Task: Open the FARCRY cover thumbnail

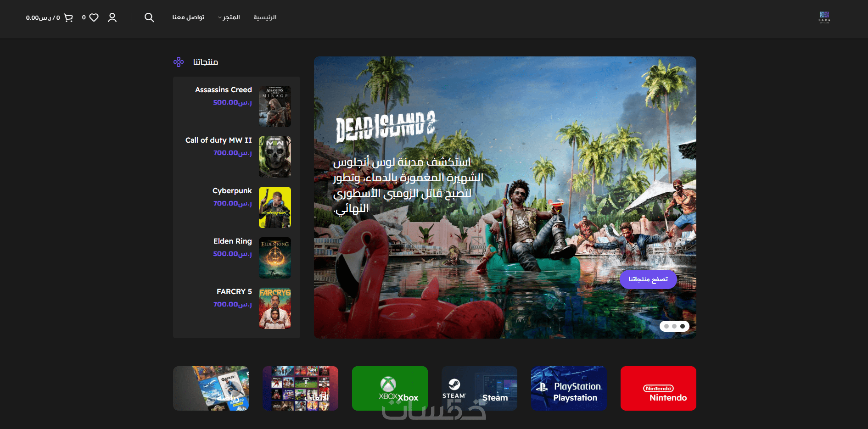Action: click(x=275, y=308)
